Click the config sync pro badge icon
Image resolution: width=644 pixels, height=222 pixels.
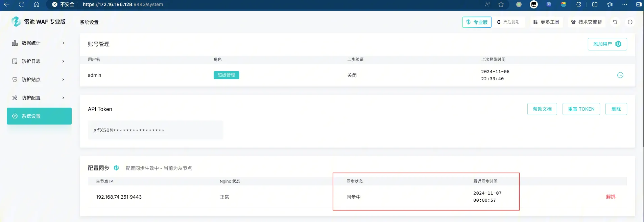coord(116,168)
